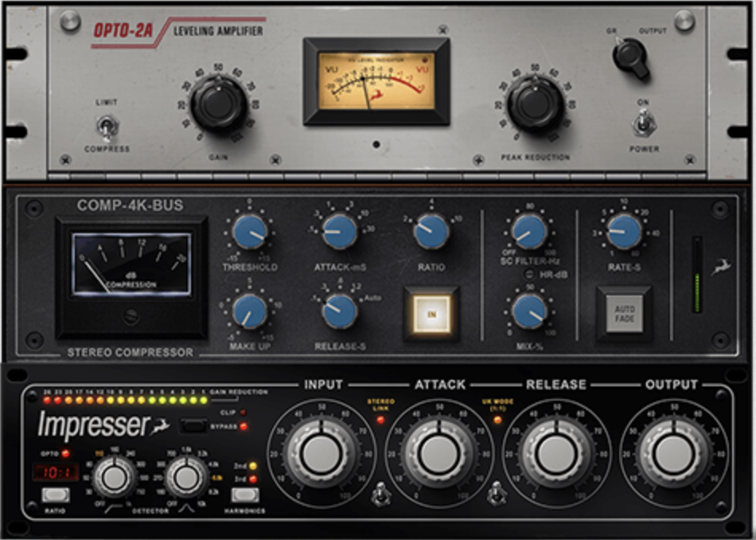
Task: Click the Impresser Attack knob
Action: tap(439, 454)
